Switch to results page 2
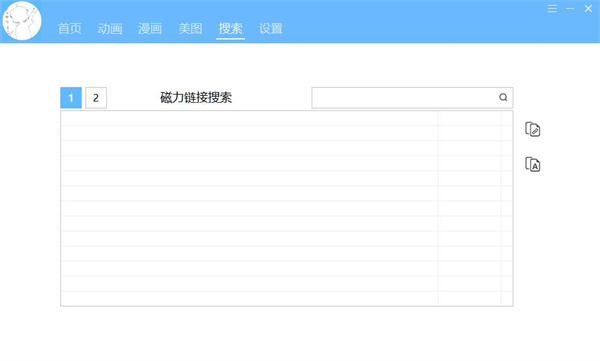600x361 pixels. (x=96, y=98)
